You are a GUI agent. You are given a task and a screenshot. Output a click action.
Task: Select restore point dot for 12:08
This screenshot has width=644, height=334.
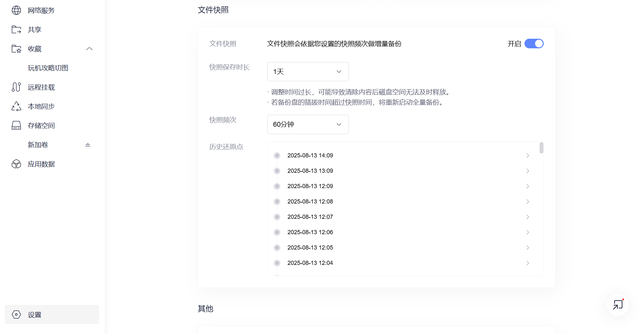click(277, 202)
